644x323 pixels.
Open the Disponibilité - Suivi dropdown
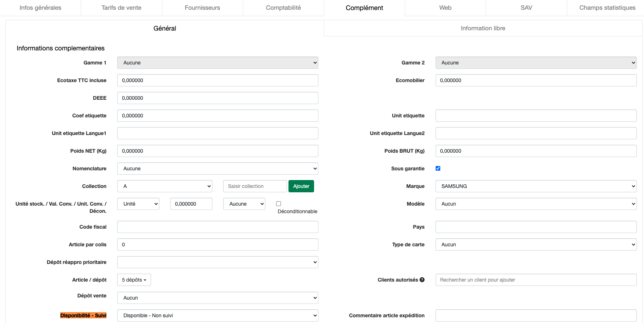(217, 315)
